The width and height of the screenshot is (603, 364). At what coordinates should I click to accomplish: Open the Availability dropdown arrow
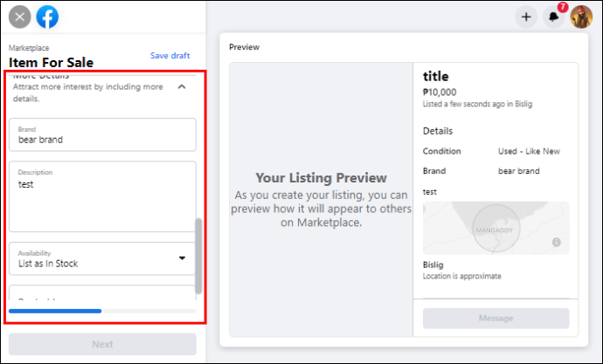[x=182, y=258]
